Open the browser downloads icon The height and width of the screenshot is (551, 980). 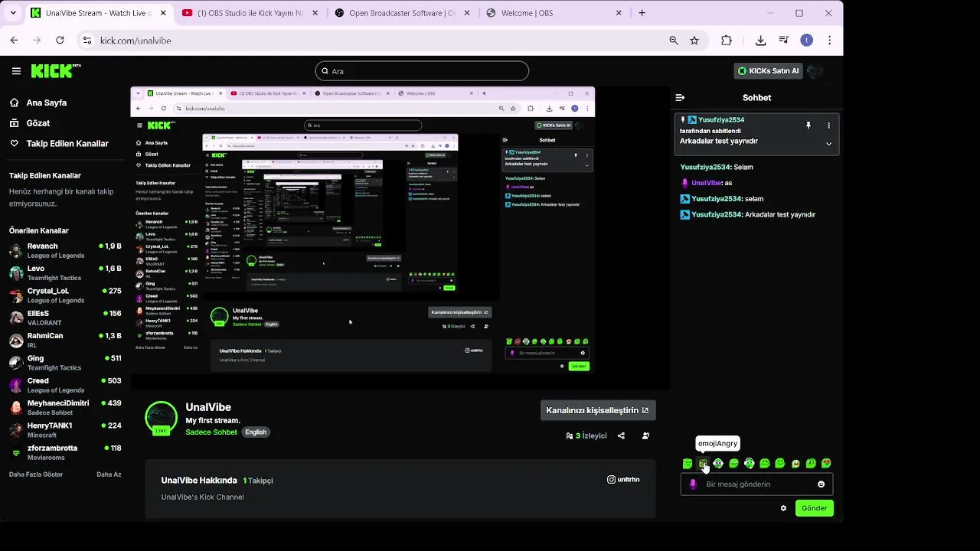pos(760,41)
